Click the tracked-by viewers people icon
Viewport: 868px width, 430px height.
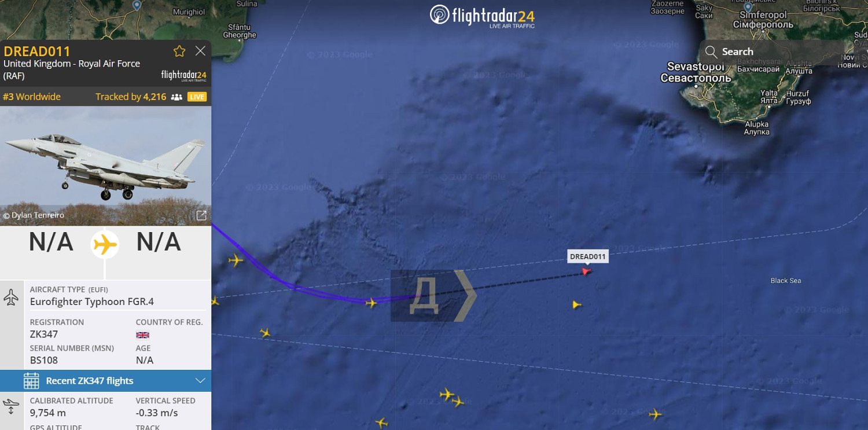coord(176,97)
